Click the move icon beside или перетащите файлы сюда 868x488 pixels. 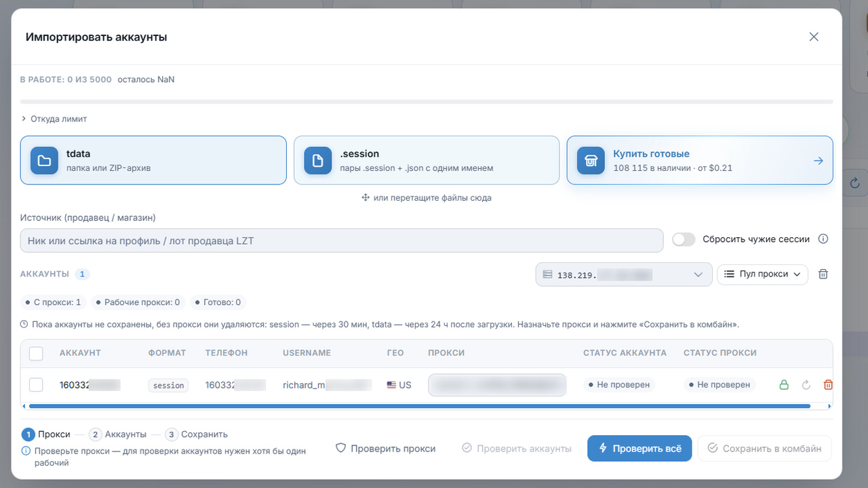366,198
